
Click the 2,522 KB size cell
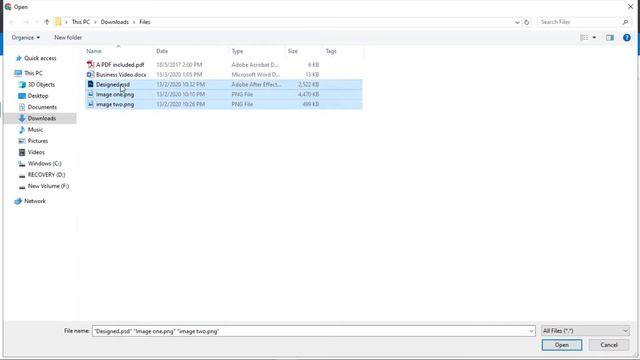pos(308,84)
